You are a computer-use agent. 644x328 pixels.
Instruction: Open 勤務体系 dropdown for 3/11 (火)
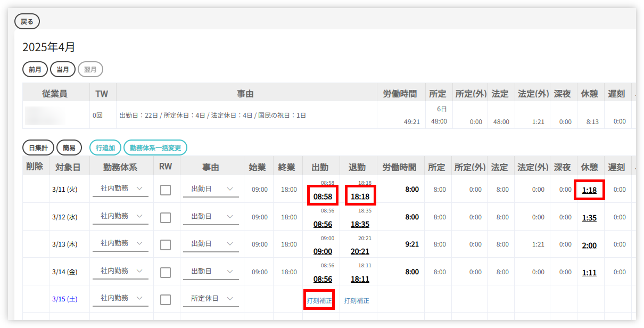[120, 188]
